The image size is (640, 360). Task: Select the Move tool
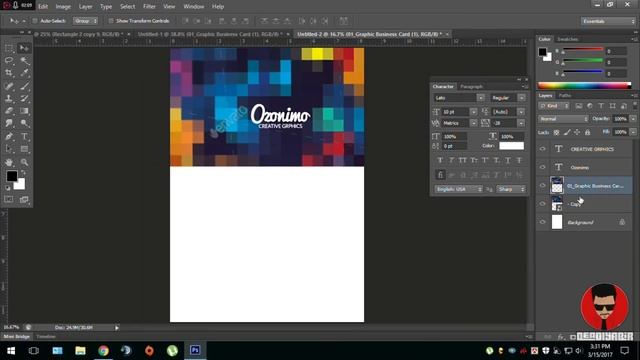pos(24,48)
